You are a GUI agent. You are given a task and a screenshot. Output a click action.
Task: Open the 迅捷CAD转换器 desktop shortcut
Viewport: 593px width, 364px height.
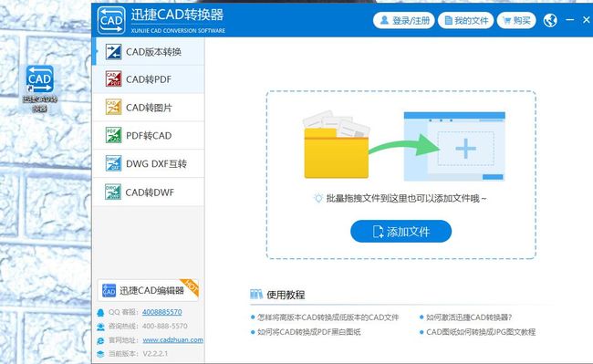[x=40, y=88]
